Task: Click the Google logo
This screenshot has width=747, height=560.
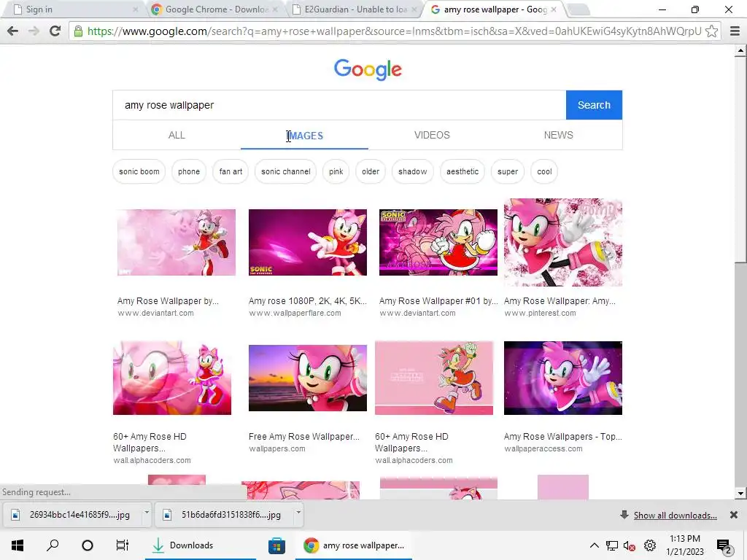Action: coord(368,69)
